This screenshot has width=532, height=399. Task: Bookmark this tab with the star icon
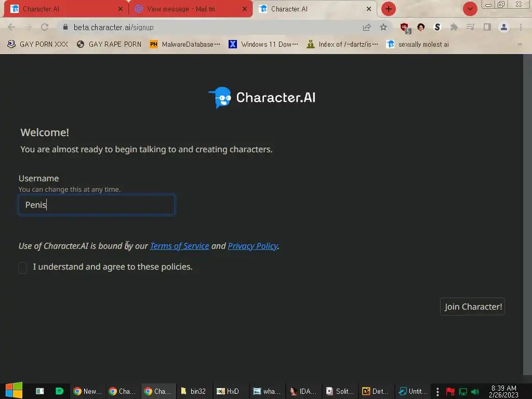[383, 27]
